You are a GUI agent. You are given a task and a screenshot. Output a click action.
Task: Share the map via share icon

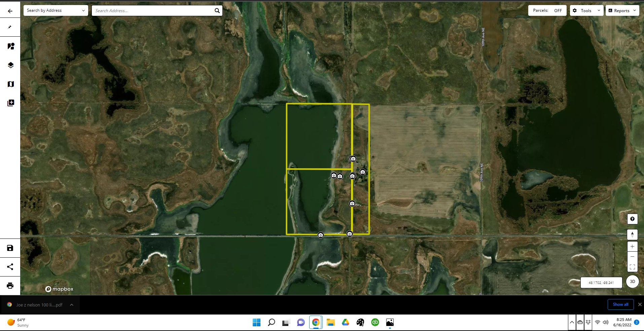click(10, 267)
